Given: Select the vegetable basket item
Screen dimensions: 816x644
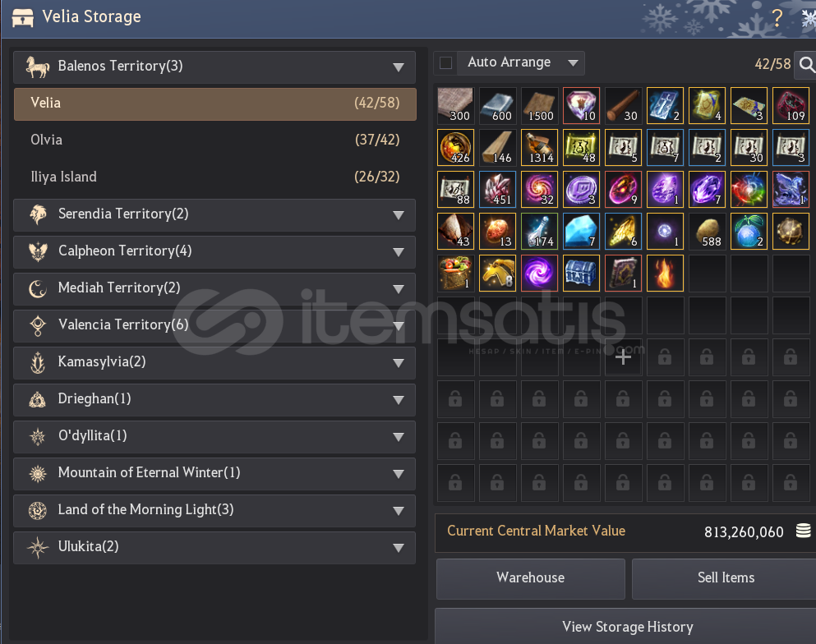Looking at the screenshot, I should point(455,273).
